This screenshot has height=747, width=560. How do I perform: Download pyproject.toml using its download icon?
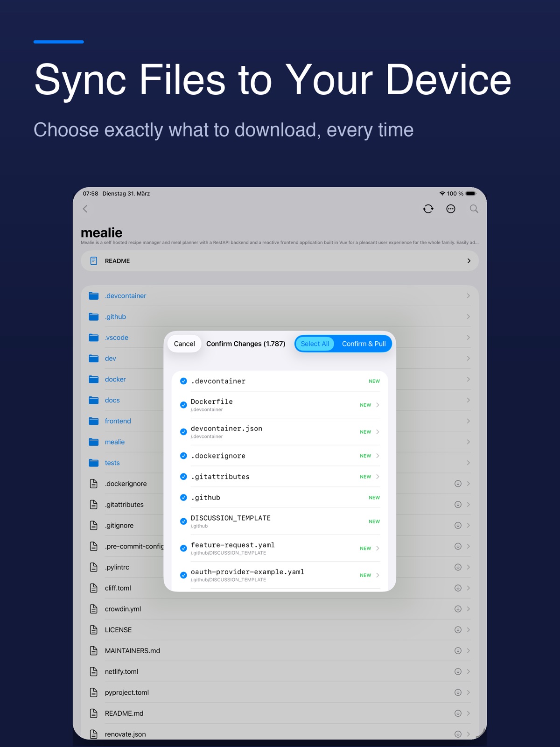pyautogui.click(x=458, y=692)
